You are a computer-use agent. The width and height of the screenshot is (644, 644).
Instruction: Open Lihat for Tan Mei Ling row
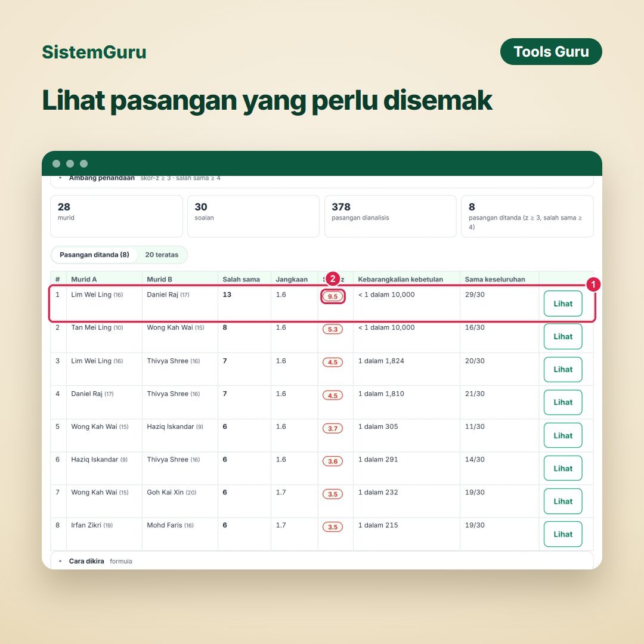563,336
